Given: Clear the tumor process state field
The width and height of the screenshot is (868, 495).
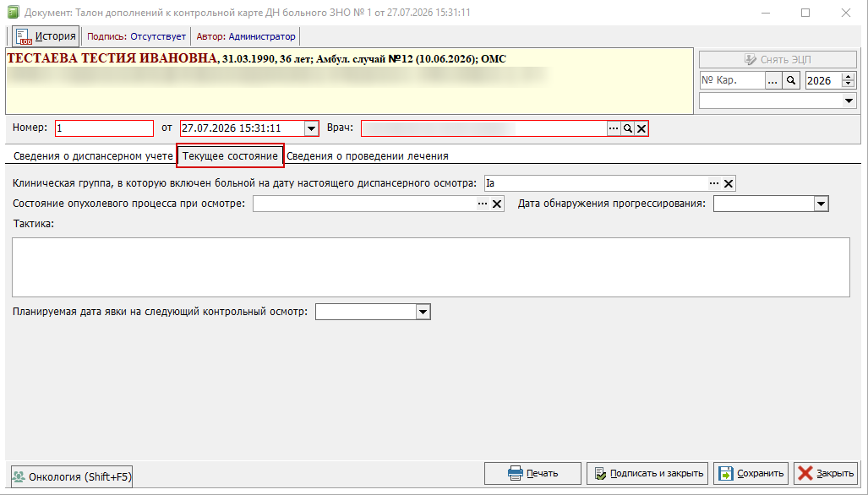Looking at the screenshot, I should click(497, 204).
